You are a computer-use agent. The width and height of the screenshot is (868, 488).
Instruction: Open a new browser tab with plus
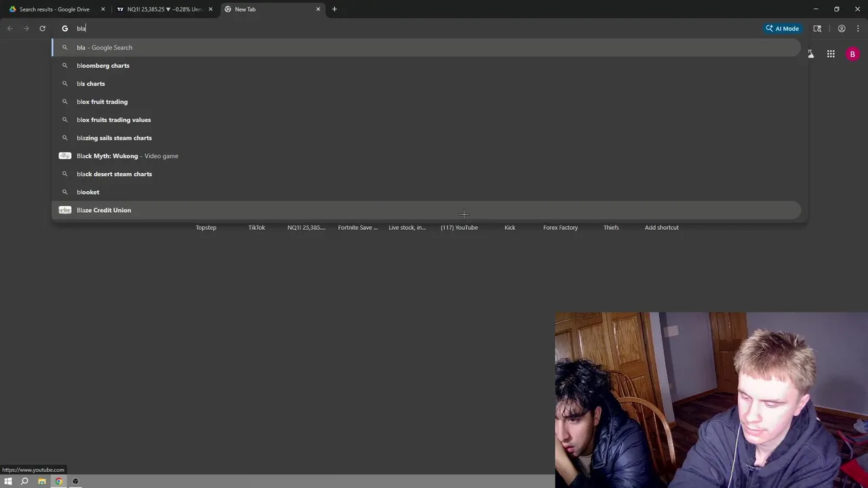334,9
